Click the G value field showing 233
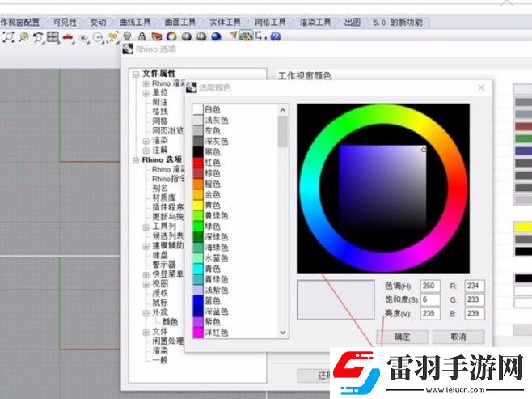532x399 pixels. (475, 299)
